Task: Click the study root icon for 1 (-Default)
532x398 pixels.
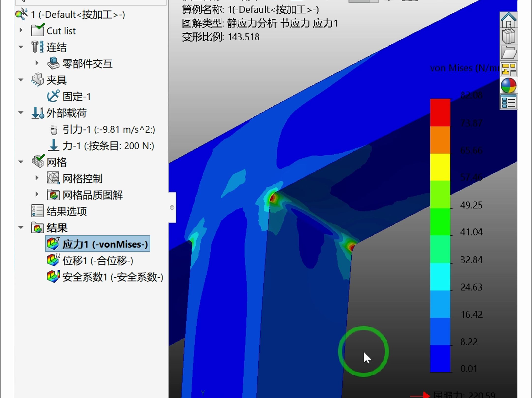Action: (22, 14)
